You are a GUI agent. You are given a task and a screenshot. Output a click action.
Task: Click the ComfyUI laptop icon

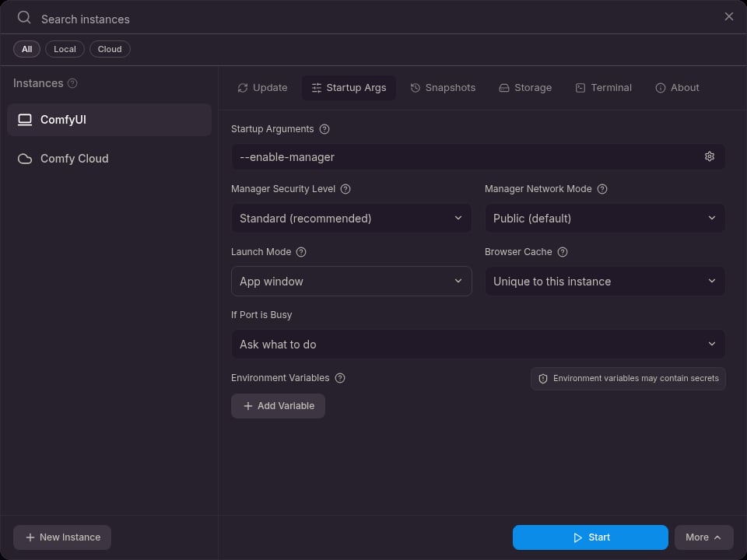pyautogui.click(x=25, y=120)
